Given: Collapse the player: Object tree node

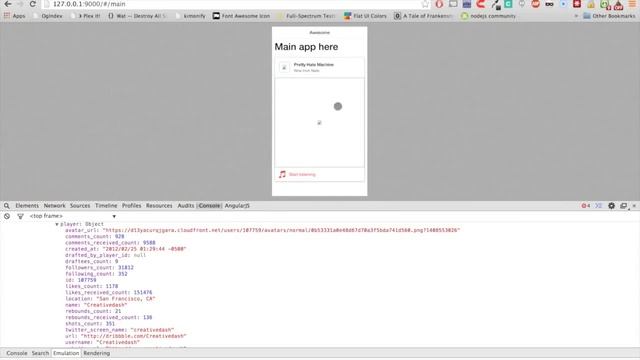Looking at the screenshot, I should tap(57, 224).
